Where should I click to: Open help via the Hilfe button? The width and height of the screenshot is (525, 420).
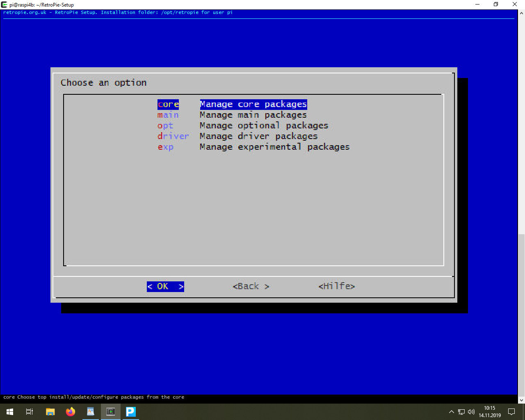(337, 286)
